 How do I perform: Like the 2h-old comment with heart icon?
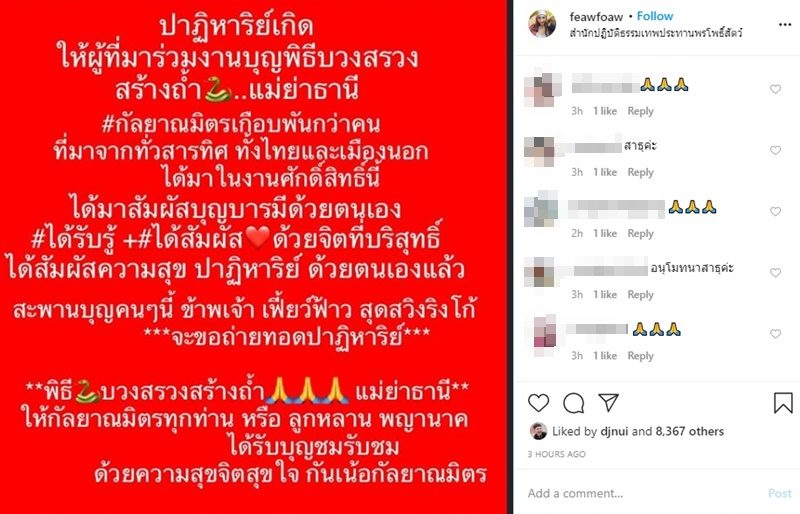[x=776, y=212]
